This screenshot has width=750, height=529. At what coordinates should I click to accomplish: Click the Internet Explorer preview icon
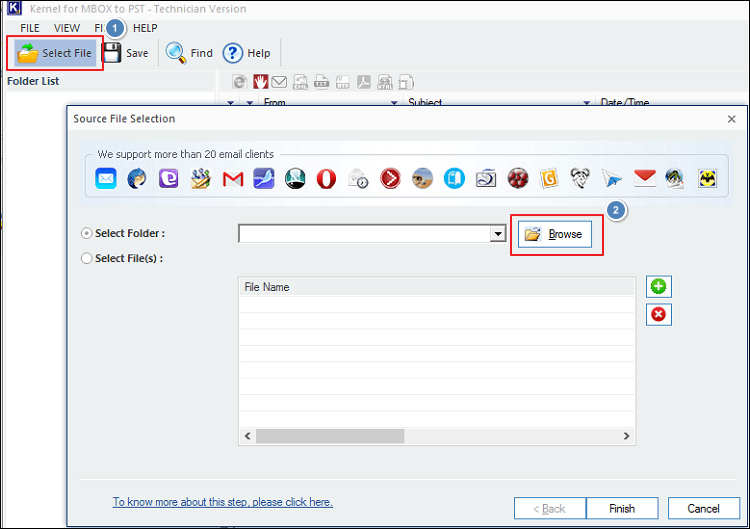(x=240, y=82)
